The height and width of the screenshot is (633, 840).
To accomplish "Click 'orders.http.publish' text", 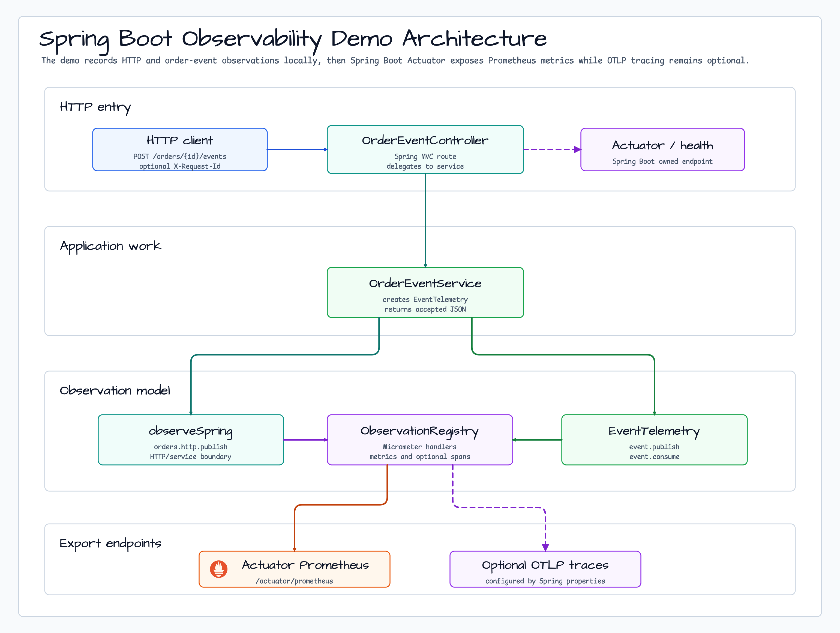I will (x=191, y=447).
